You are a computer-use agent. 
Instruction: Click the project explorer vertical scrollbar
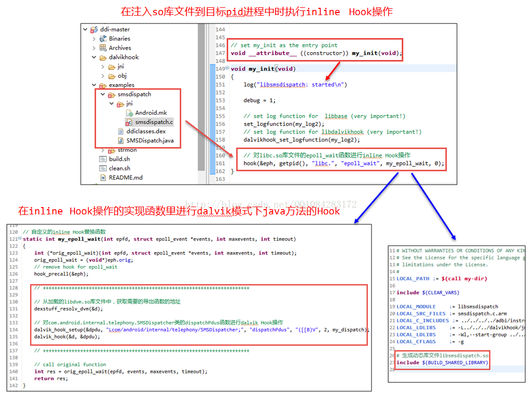click(202, 97)
